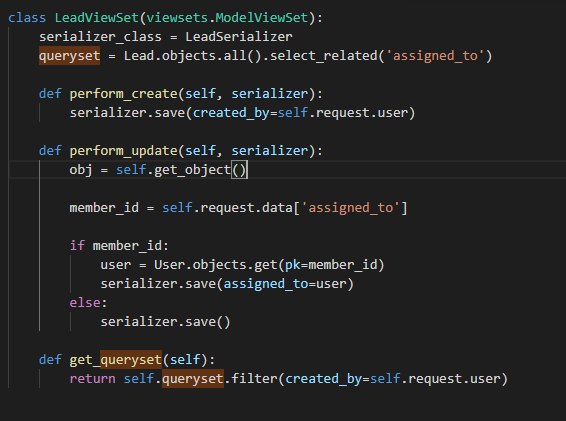Click Lead.objects.all() on the queryset line
Viewport: 566px width, 421px height.
coord(192,56)
